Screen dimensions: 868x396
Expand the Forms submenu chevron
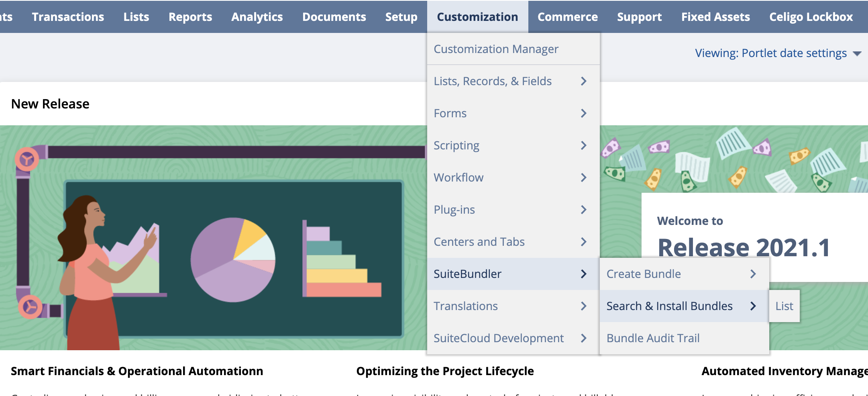point(584,113)
